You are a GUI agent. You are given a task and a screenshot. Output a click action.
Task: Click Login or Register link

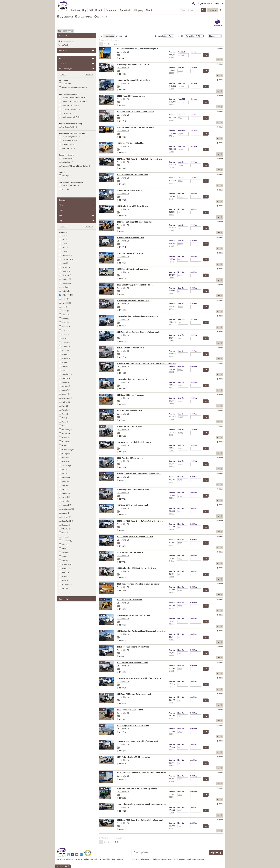(205, 3)
